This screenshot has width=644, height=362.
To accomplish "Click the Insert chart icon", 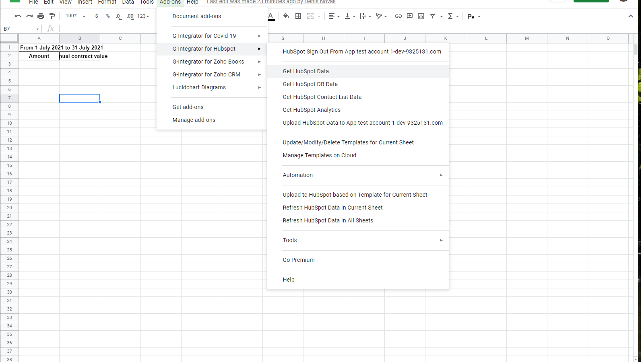I will (x=421, y=16).
